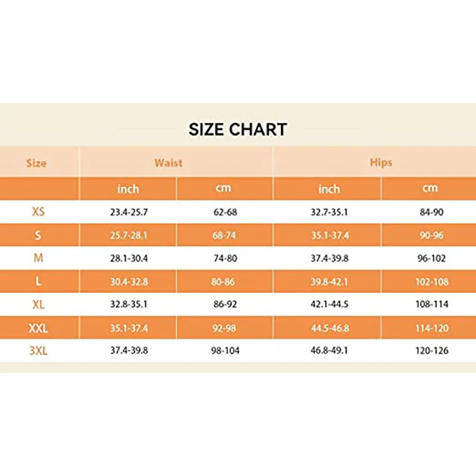Click the Hips column header
The width and height of the screenshot is (476, 476).
(381, 162)
